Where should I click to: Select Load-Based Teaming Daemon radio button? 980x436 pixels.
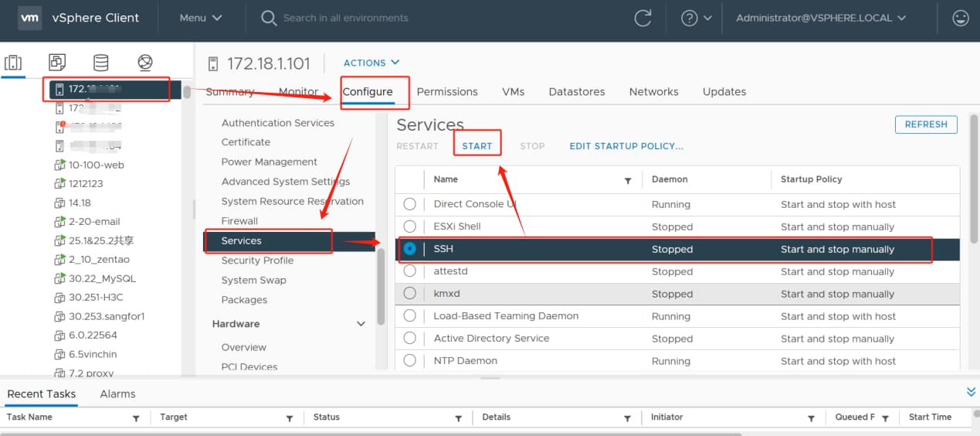(409, 316)
